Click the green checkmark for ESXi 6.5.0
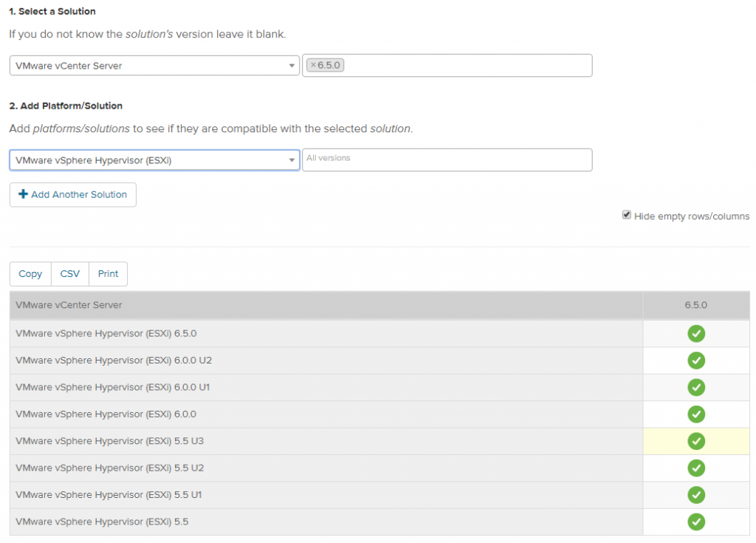Viewport: 756px width, 543px height. pyautogui.click(x=695, y=334)
